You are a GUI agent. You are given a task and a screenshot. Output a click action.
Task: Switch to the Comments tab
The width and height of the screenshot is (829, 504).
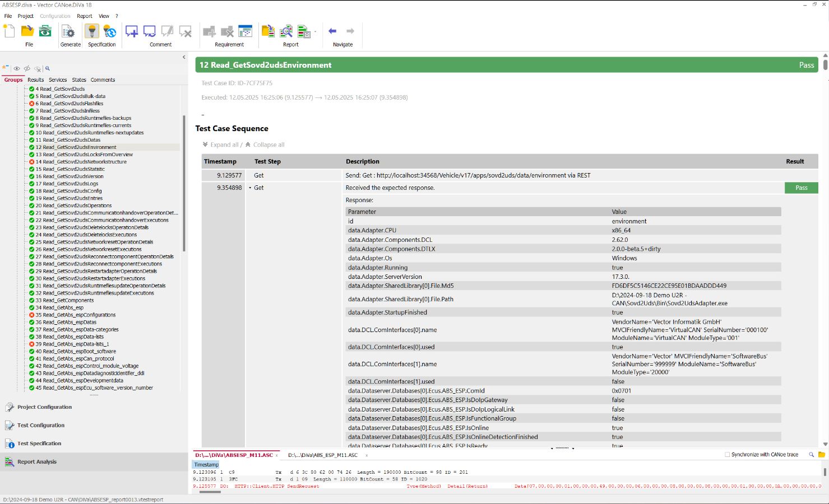(x=103, y=80)
